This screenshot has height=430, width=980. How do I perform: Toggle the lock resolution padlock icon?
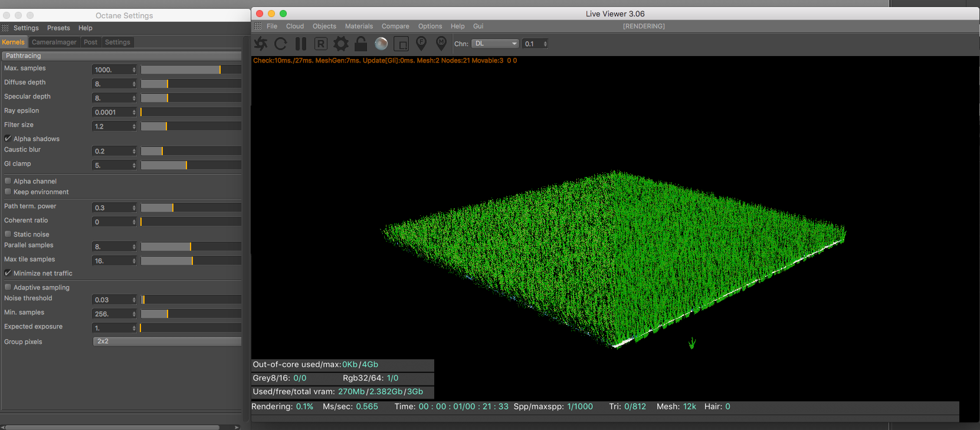[361, 44]
